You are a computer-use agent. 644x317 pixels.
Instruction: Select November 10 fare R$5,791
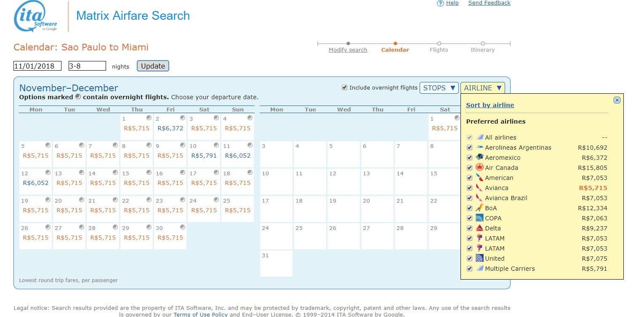[204, 156]
